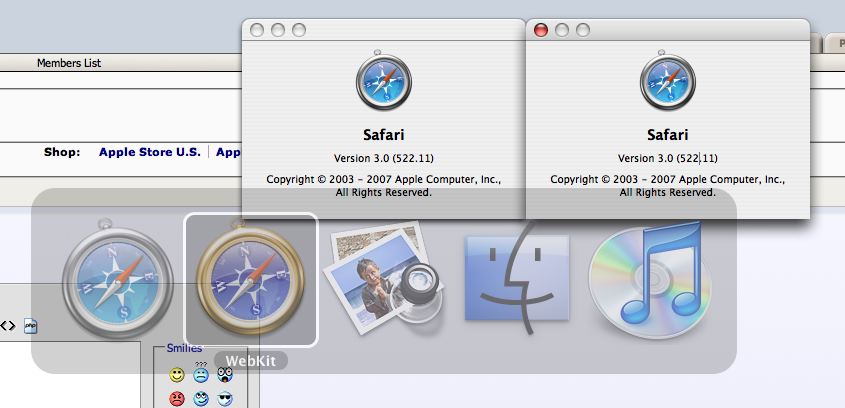Select the gold WebKit compass icon

(251, 279)
